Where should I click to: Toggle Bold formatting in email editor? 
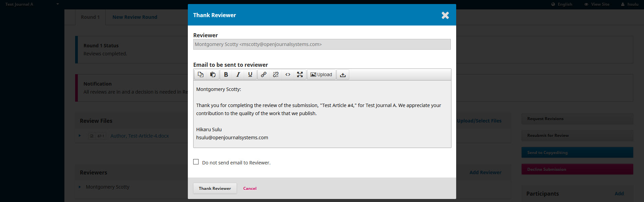pos(226,74)
